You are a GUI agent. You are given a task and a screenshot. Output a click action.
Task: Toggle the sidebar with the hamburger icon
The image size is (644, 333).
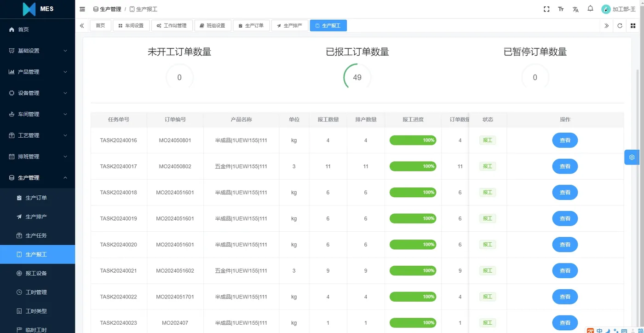(82, 9)
